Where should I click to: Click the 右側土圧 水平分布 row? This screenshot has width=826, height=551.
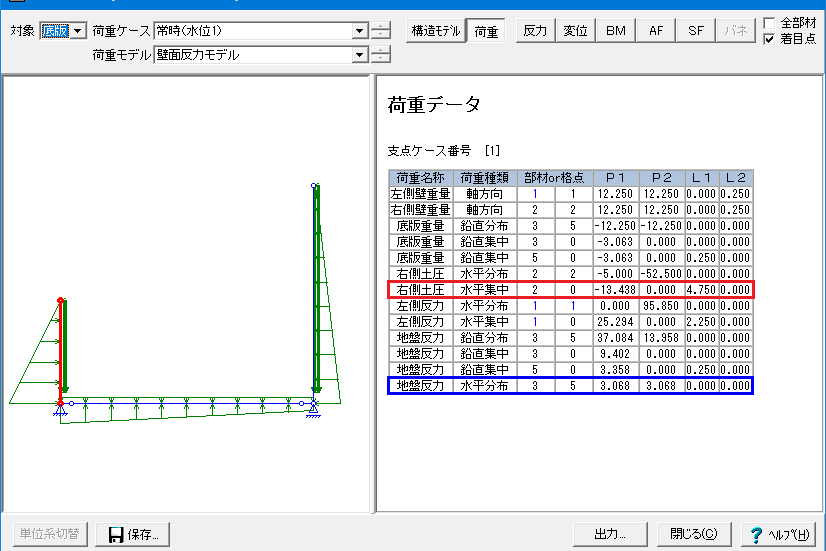pos(571,274)
